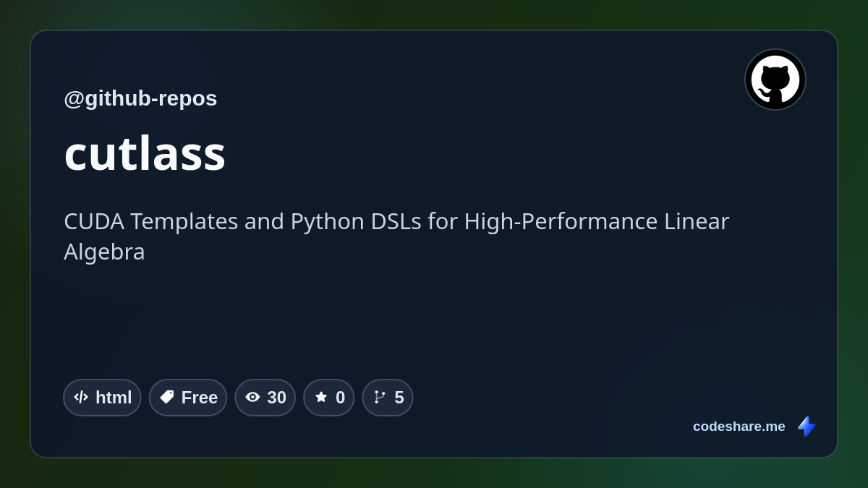Image resolution: width=868 pixels, height=488 pixels.
Task: Click the Free pricing badge
Action: (x=188, y=398)
